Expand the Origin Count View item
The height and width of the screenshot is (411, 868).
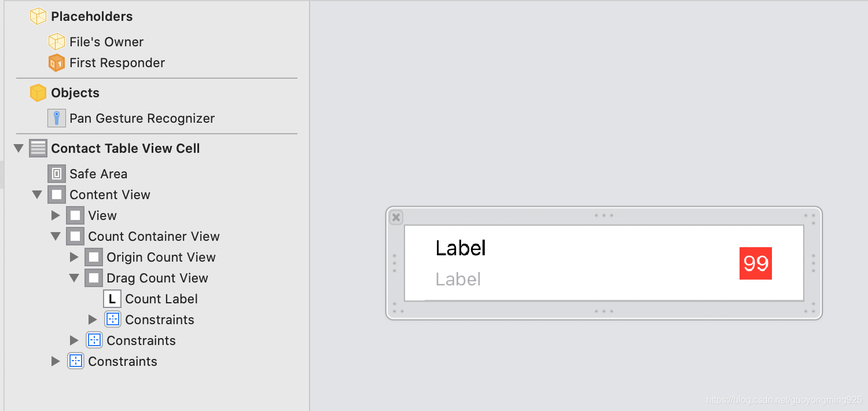75,256
